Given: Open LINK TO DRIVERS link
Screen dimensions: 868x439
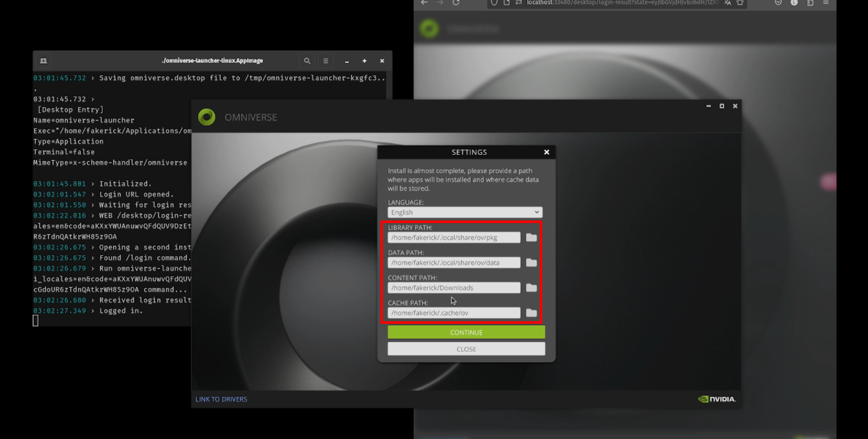Looking at the screenshot, I should 221,399.
